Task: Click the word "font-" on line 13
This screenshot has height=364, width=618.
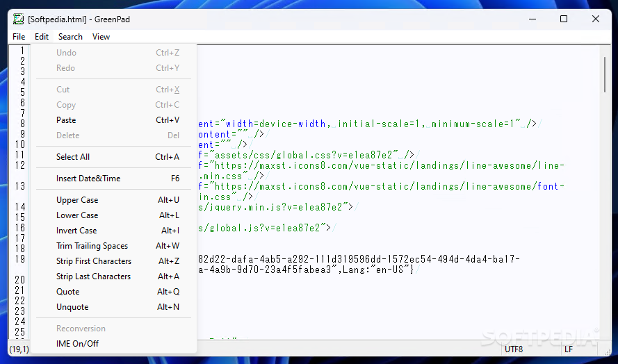Action: (x=551, y=186)
